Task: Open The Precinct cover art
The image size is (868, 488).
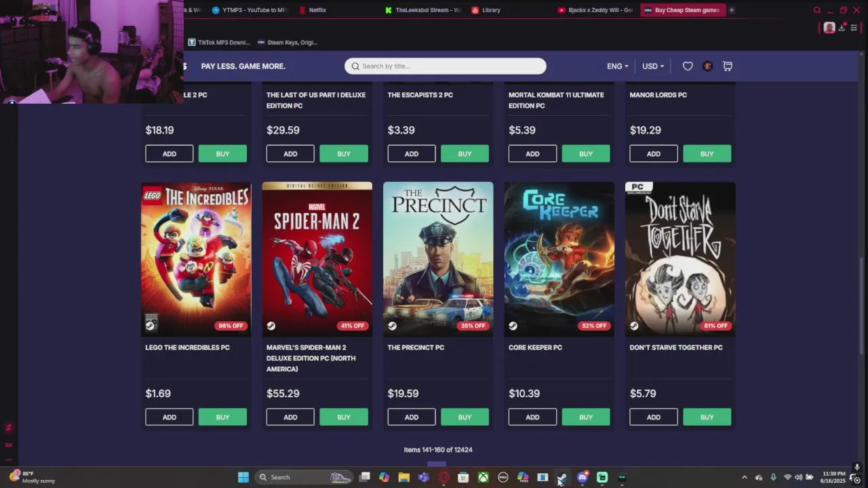Action: pos(438,259)
